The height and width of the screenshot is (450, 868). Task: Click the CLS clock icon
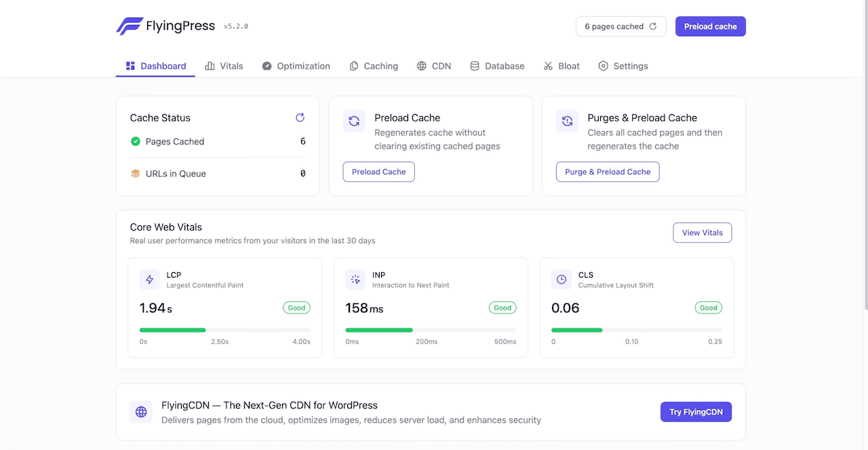tap(561, 279)
